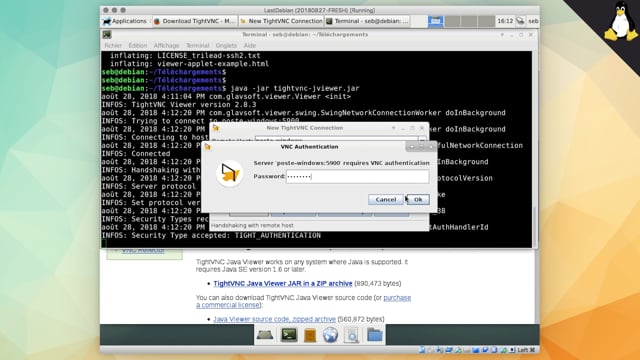This screenshot has height=360, width=640.
Task: Open the Terminal menu in menu bar
Action: coord(198,45)
